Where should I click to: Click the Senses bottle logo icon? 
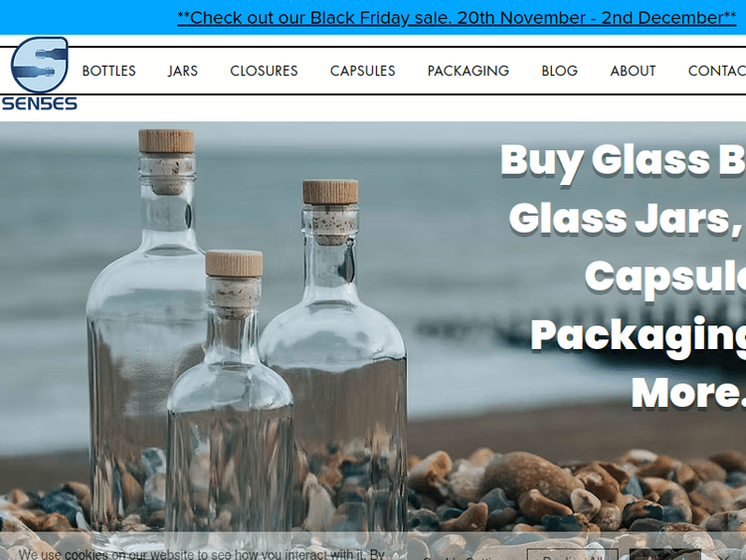(40, 65)
